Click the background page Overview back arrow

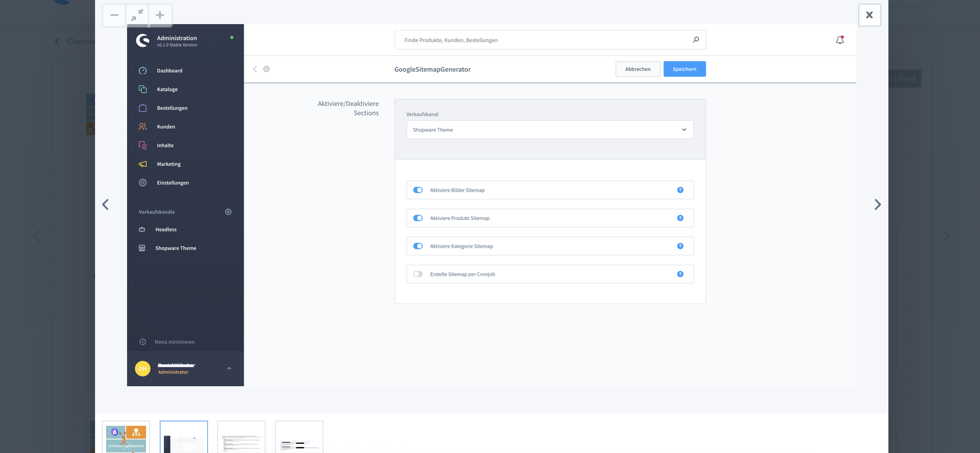click(x=57, y=41)
